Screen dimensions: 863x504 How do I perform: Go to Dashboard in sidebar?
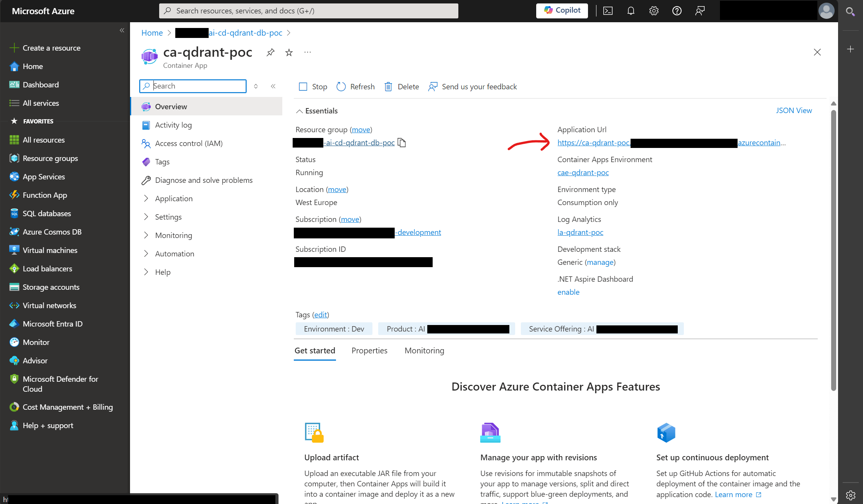34,85
